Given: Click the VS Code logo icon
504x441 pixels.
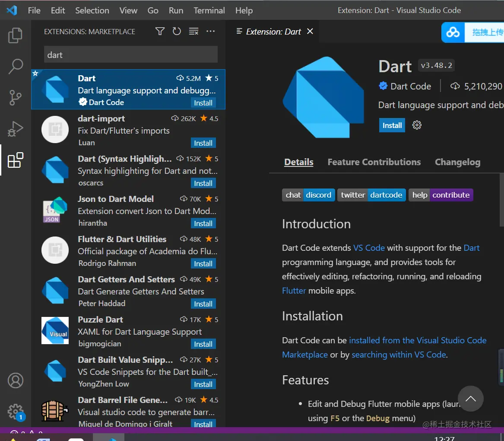Looking at the screenshot, I should tap(12, 10).
